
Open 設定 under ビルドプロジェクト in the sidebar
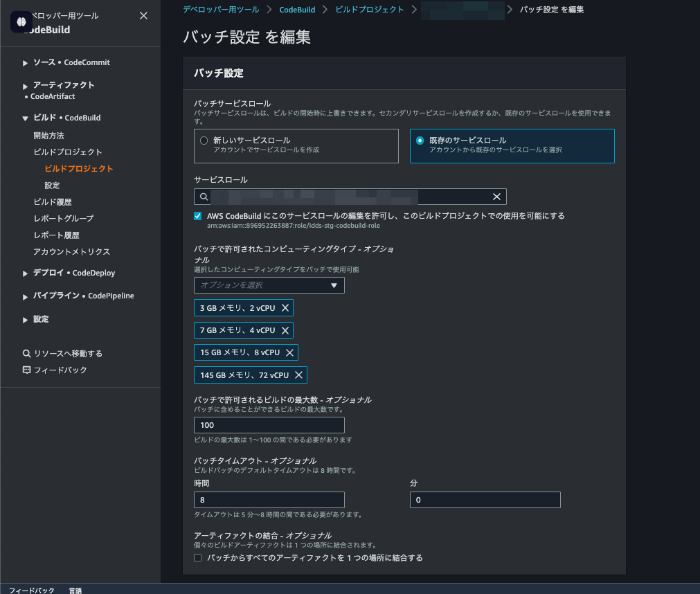[x=52, y=186]
